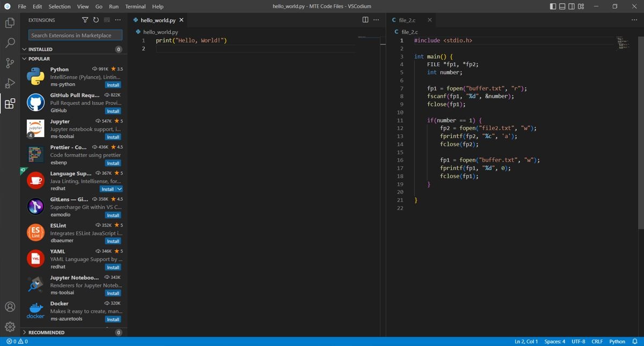Install the Python extension
The width and height of the screenshot is (644, 346).
click(x=113, y=84)
